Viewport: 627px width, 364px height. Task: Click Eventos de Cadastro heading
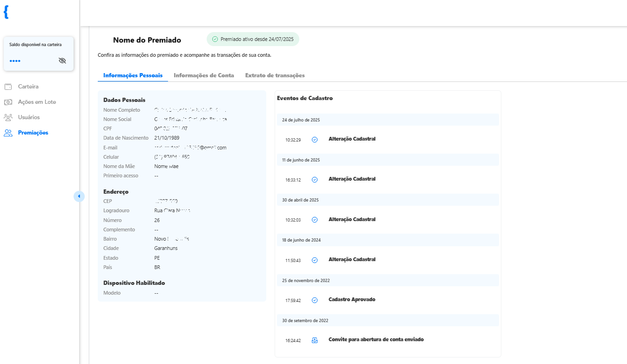pyautogui.click(x=305, y=98)
